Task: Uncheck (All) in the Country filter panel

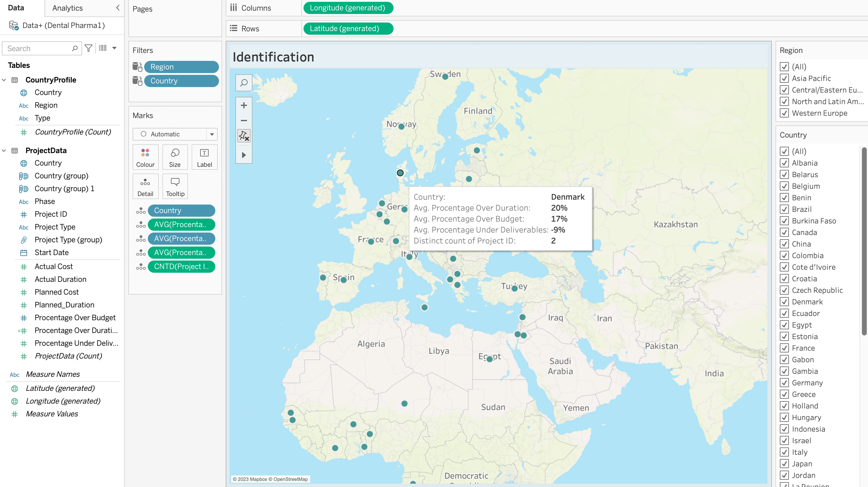Action: pos(785,152)
